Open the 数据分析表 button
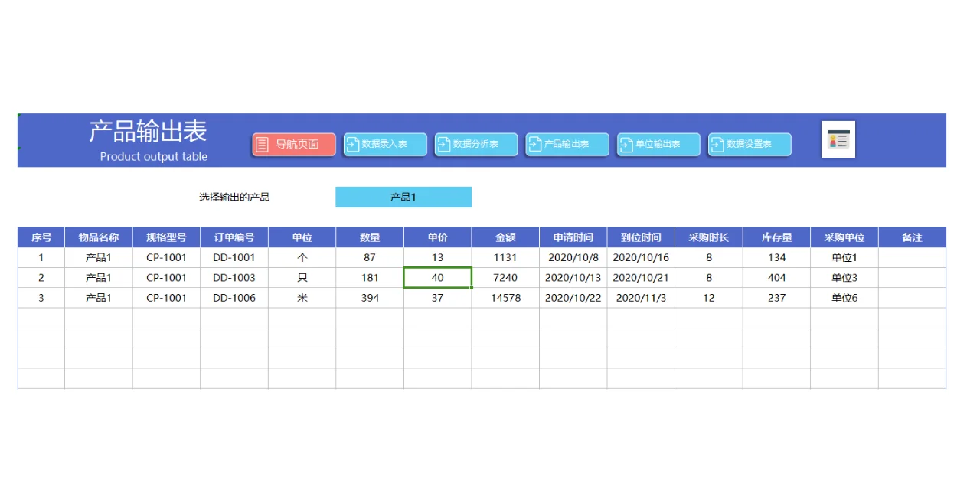Viewport: 980px width, 490px height. pyautogui.click(x=476, y=144)
